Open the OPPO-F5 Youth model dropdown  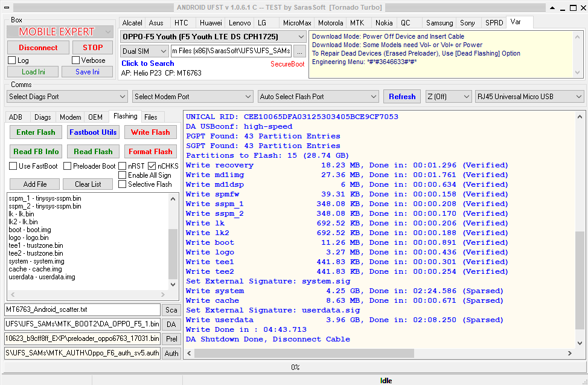click(x=301, y=37)
